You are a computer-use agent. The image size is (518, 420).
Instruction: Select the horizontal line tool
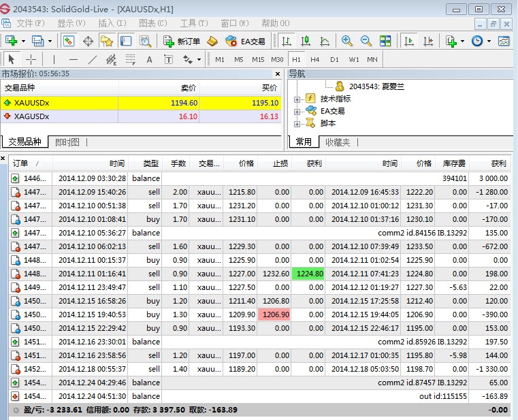pos(74,59)
